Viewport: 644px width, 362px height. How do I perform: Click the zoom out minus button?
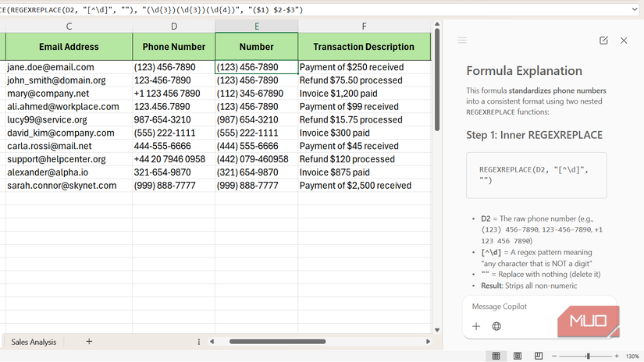tap(554, 356)
